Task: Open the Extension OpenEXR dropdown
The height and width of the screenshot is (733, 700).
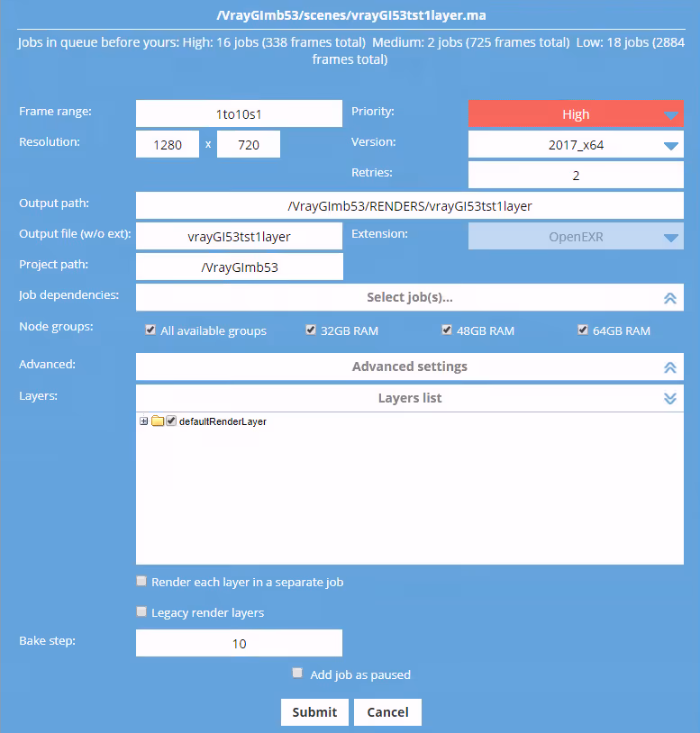Action: tap(576, 236)
